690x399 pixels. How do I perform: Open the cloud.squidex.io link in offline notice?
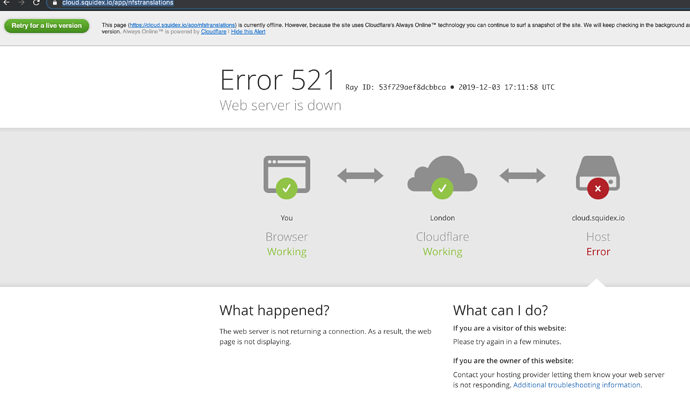pos(182,25)
